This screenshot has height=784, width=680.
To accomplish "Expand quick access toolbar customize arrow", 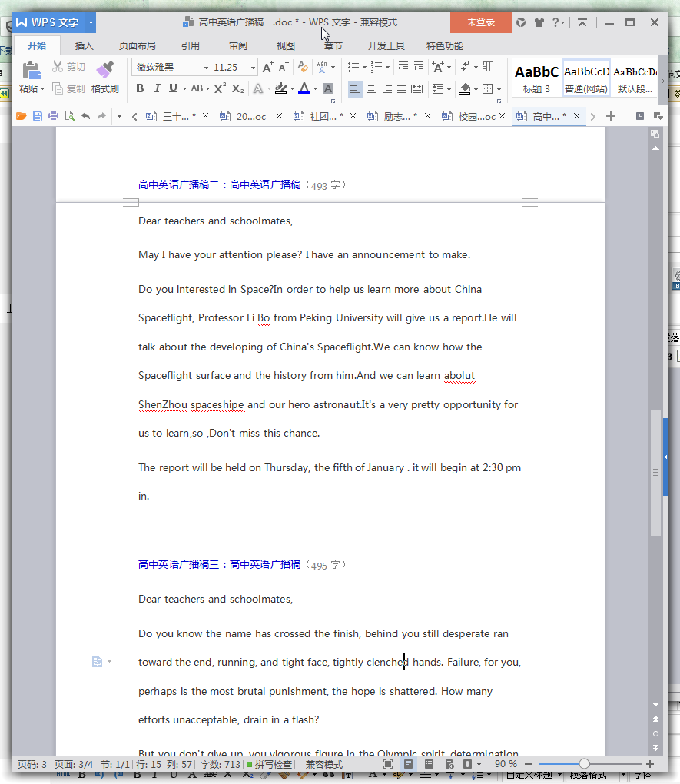I will click(x=119, y=117).
